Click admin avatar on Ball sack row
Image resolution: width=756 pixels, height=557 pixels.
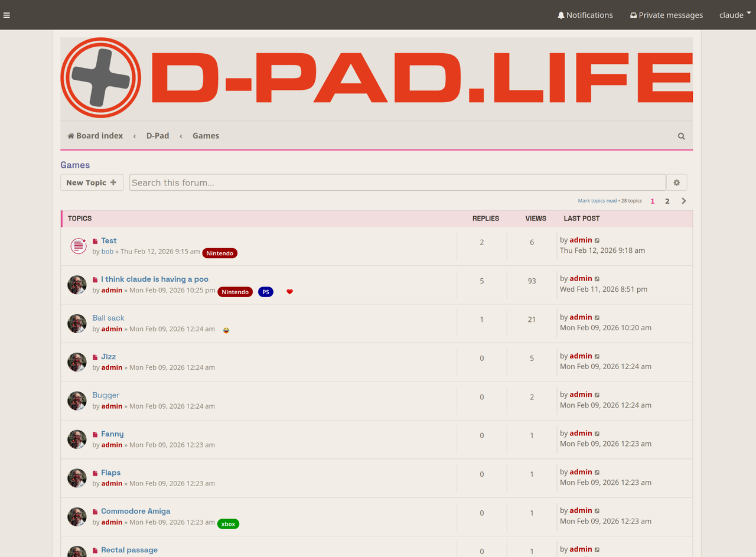coord(77,324)
